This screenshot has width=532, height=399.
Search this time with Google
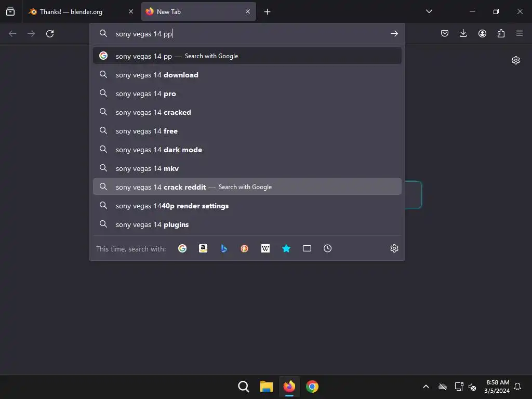point(182,248)
